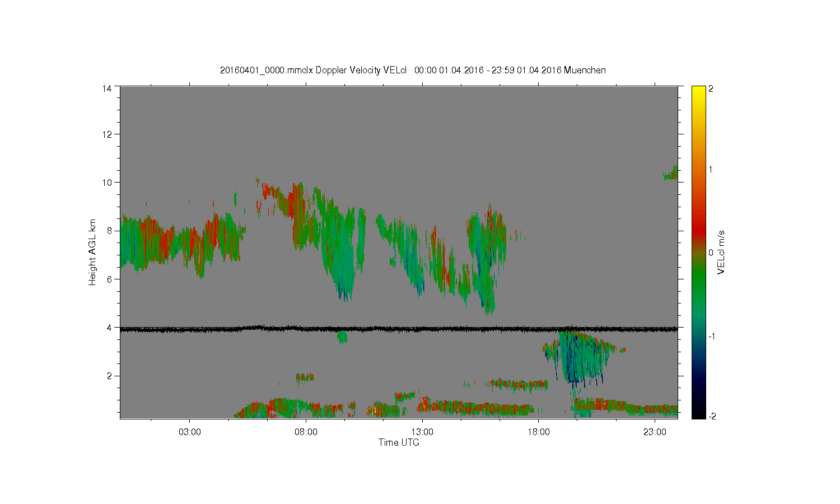
Task: Click the 'VELcl m/s' colorbar label
Action: pyautogui.click(x=721, y=252)
